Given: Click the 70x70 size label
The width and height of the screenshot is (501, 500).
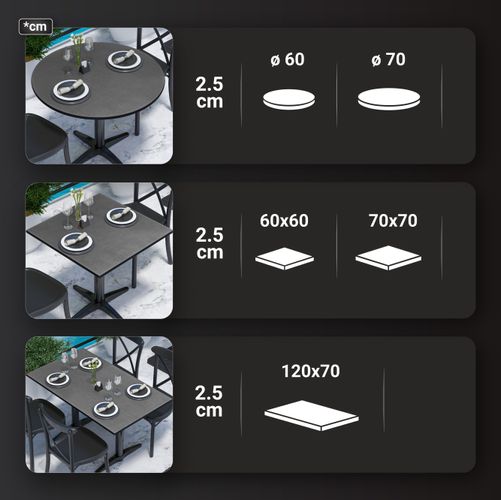Looking at the screenshot, I should click(x=393, y=221).
